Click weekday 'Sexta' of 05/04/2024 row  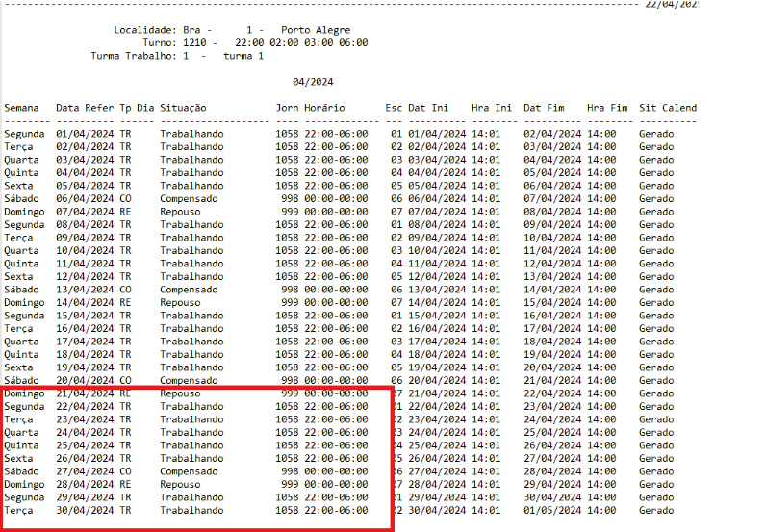click(x=18, y=186)
